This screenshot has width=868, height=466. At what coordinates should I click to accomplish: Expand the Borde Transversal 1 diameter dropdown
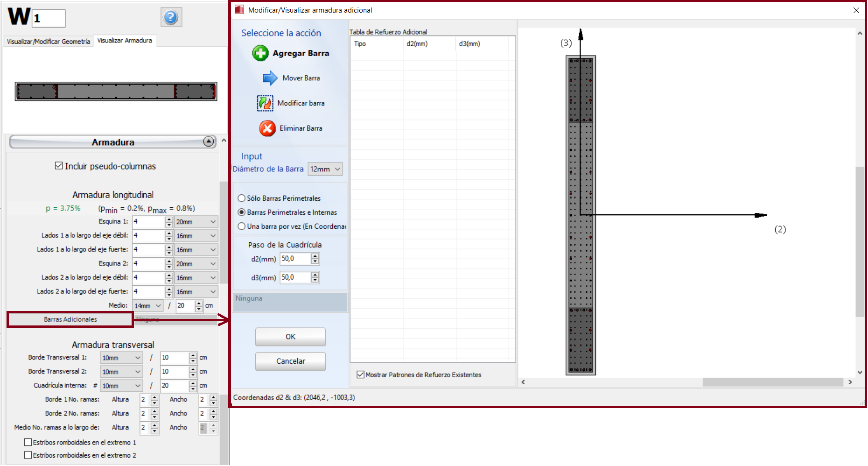pyautogui.click(x=121, y=358)
